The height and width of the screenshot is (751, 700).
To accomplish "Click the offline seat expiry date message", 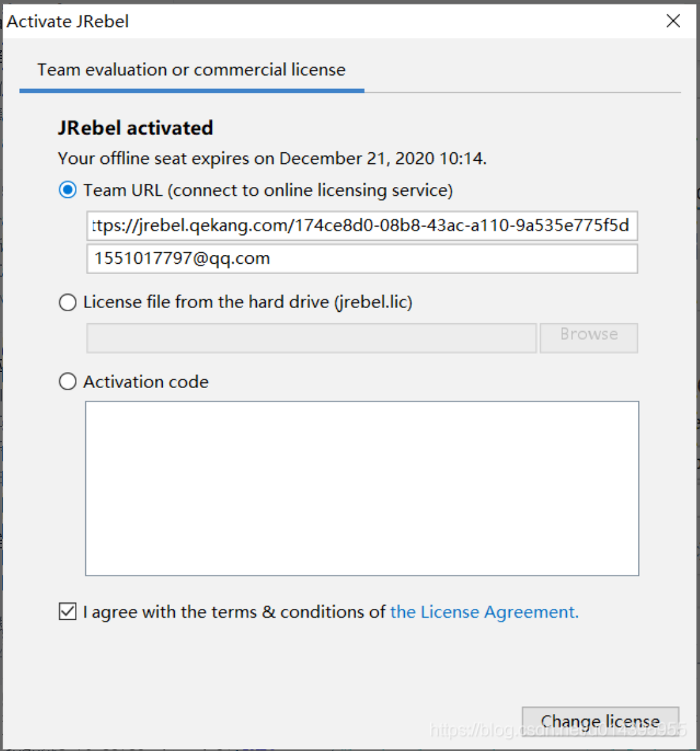I will [272, 159].
